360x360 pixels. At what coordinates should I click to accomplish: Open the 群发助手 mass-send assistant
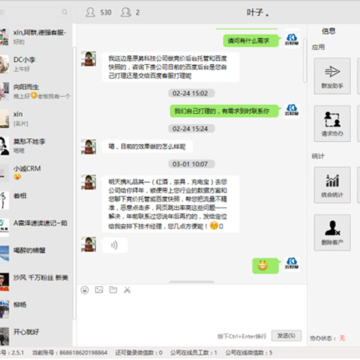(332, 76)
